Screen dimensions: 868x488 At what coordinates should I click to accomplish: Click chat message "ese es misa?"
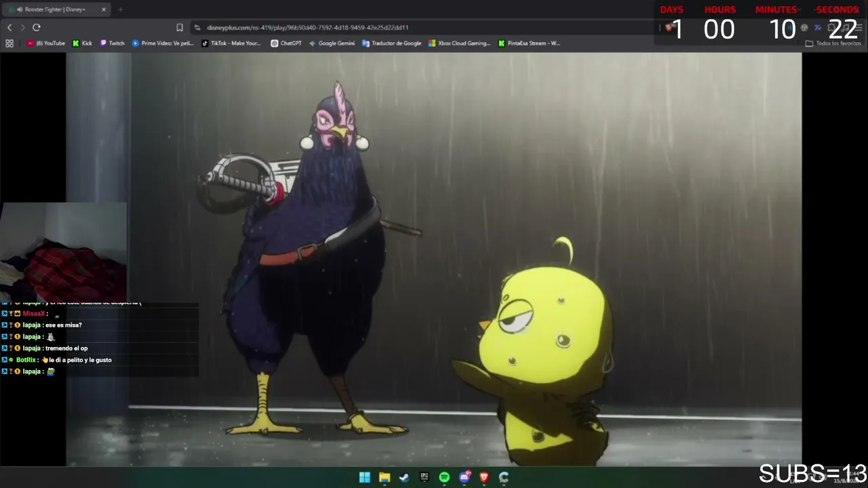click(64, 325)
